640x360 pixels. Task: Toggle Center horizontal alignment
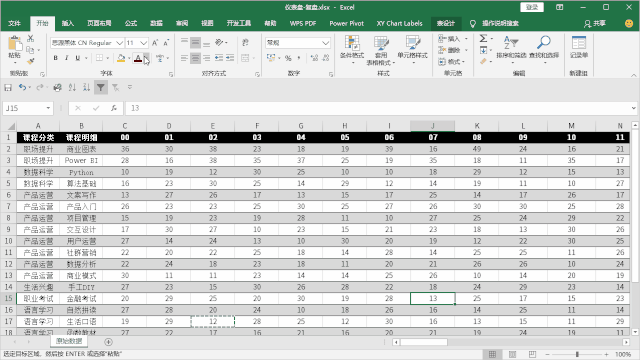pyautogui.click(x=196, y=58)
